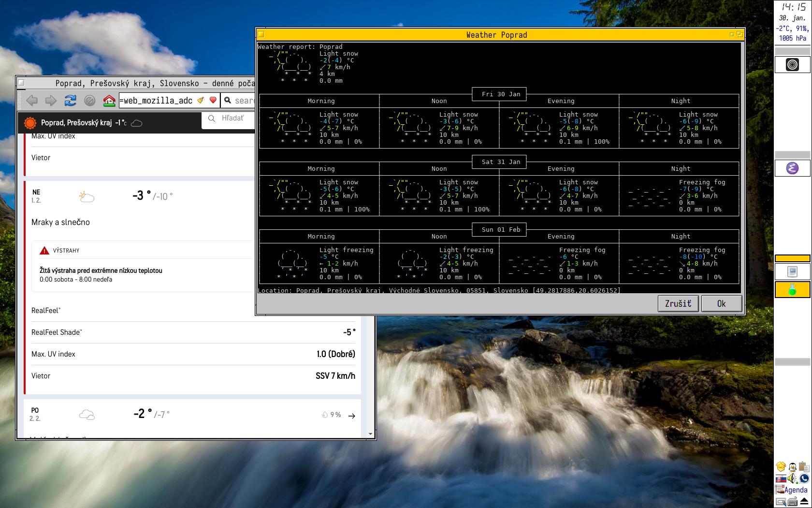The height and width of the screenshot is (508, 812).
Task: Click the Slovak flag keyboard layout icon
Action: (x=780, y=478)
